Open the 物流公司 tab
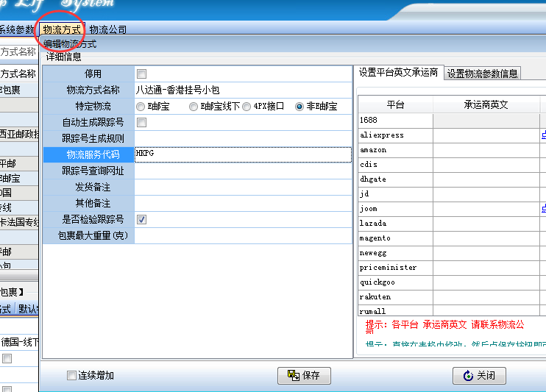546x392 pixels. coord(108,29)
